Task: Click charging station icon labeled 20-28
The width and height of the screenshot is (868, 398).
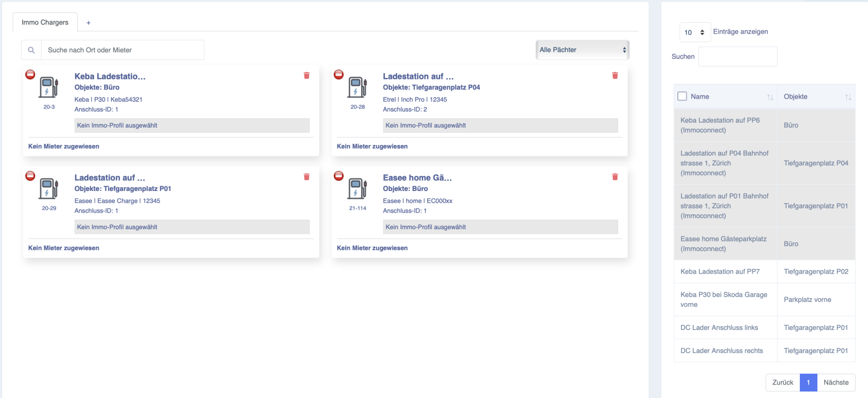Action: click(x=357, y=87)
